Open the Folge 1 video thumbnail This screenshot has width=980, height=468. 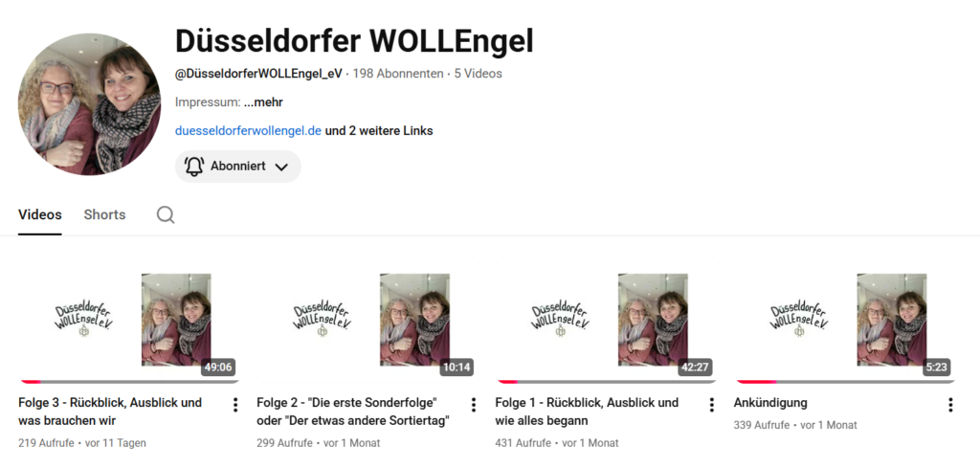606,320
